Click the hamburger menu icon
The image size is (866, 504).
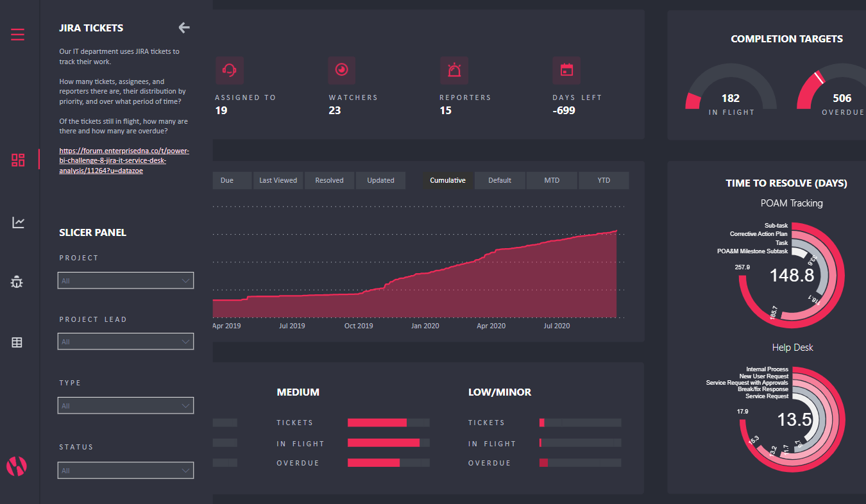click(18, 35)
